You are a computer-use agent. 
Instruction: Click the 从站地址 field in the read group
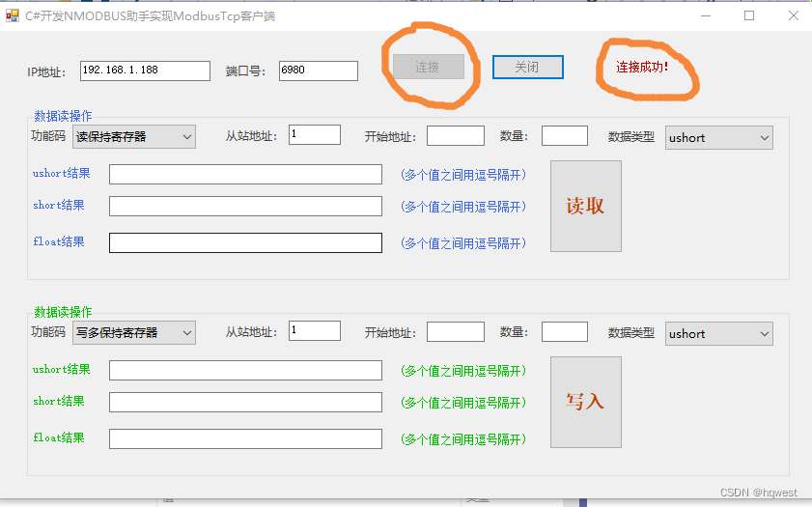[315, 134]
